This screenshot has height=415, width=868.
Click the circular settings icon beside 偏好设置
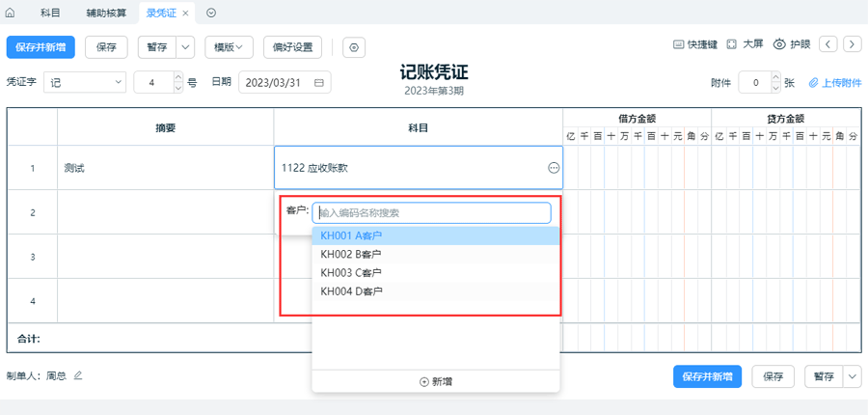pos(354,47)
